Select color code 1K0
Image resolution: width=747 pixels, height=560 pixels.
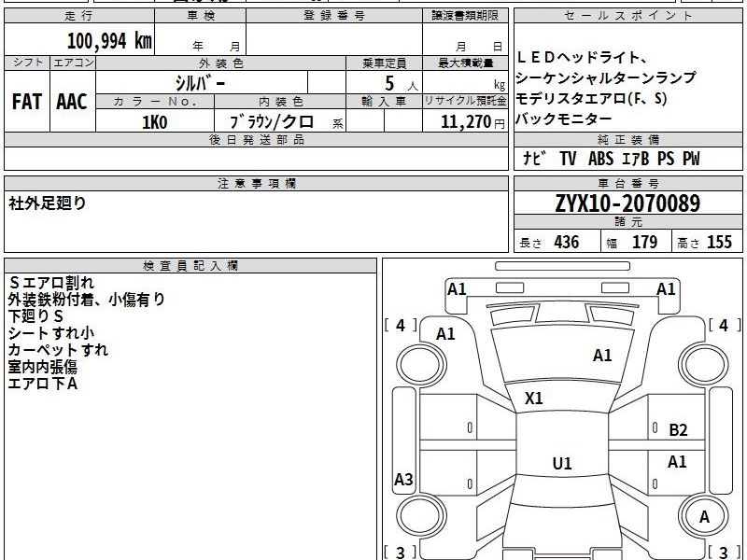(155, 122)
